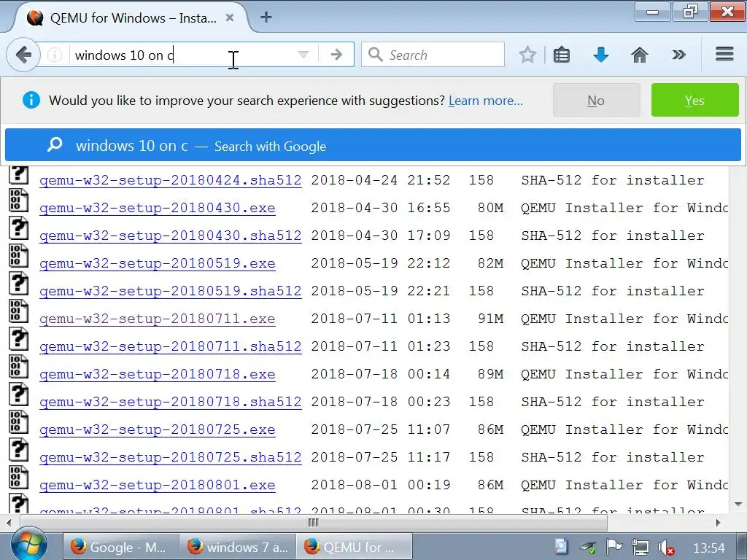Image resolution: width=747 pixels, height=560 pixels.
Task: Click unknown file icon beside qemu-w32-setup-20180711.sha512
Action: (18, 339)
